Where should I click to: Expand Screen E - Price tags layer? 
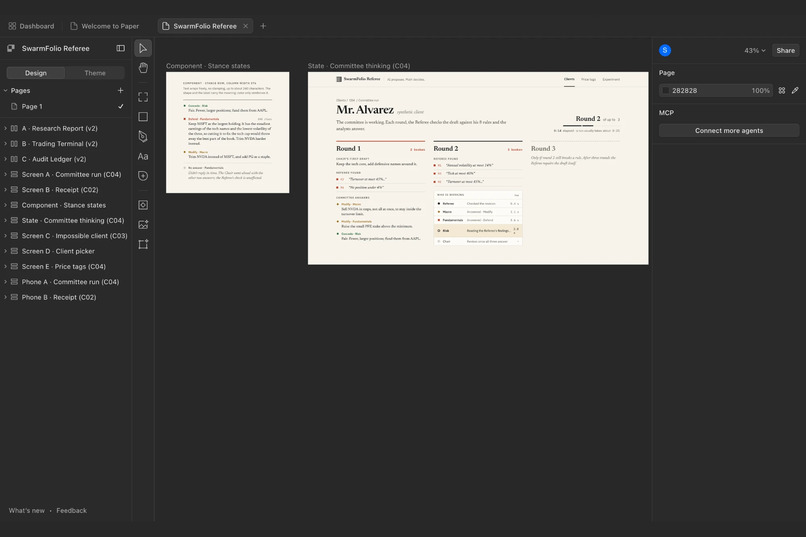point(5,267)
